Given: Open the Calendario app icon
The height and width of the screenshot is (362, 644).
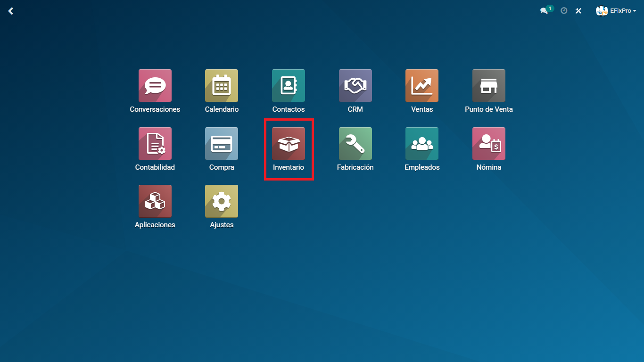Looking at the screenshot, I should (222, 86).
